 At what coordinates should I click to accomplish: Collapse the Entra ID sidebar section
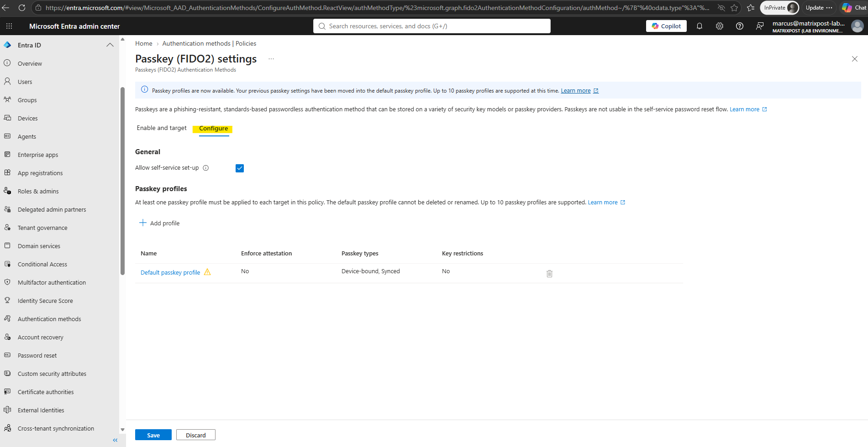tap(110, 45)
